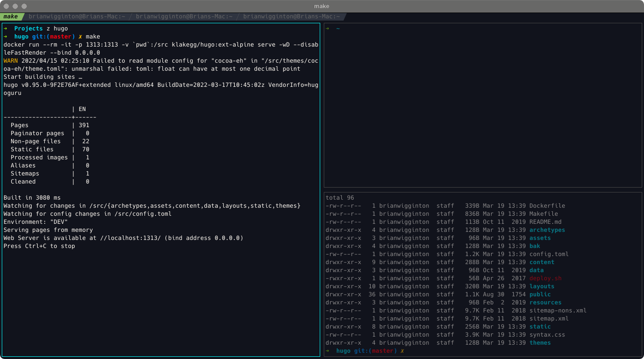Click the red close window button
644x359 pixels.
pos(6,6)
